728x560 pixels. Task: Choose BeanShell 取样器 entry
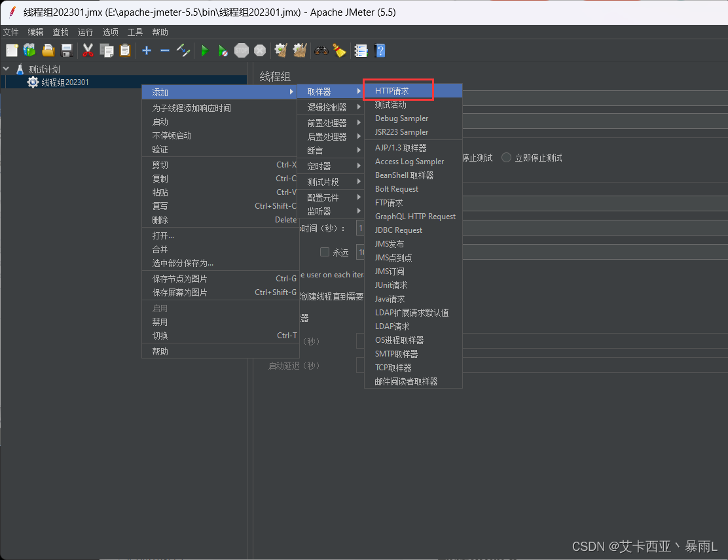(413, 175)
